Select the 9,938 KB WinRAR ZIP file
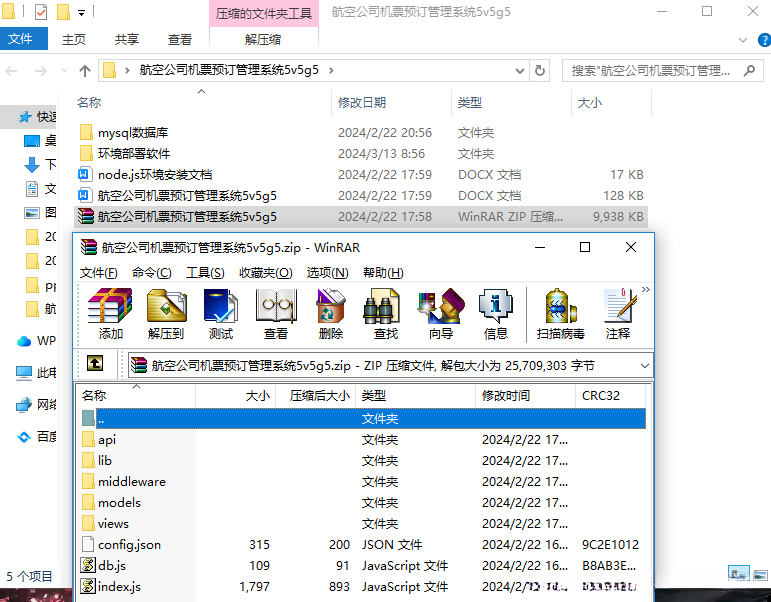Screen dimensions: 771x602 point(360,216)
